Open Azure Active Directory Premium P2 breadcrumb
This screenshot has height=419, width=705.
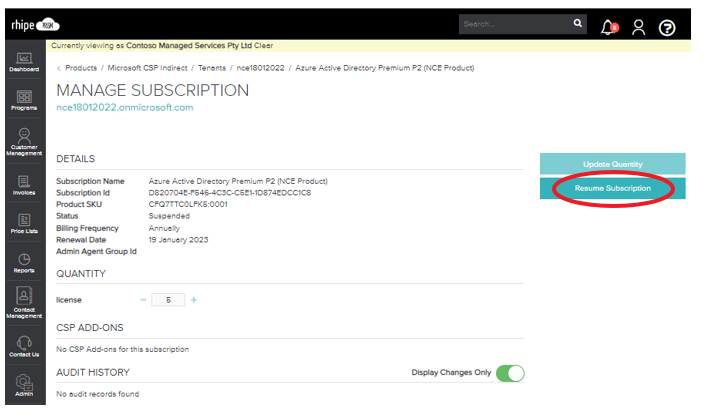[384, 68]
